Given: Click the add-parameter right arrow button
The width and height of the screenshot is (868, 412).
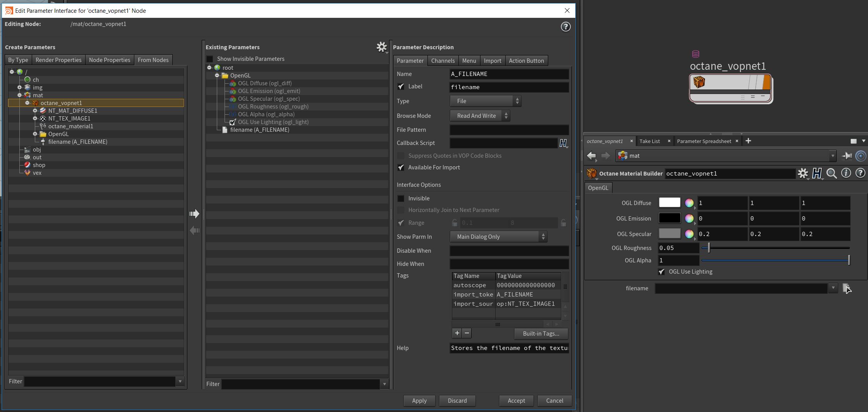Looking at the screenshot, I should coord(194,214).
